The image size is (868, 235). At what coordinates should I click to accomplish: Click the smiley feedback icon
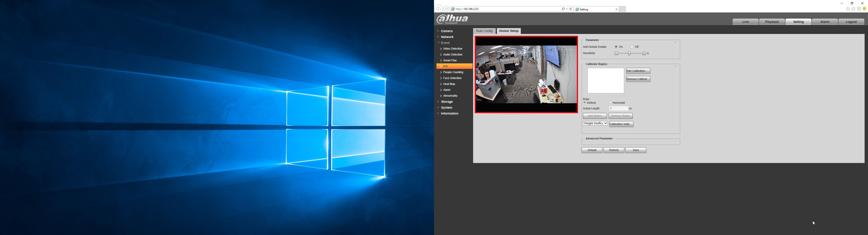(x=864, y=9)
